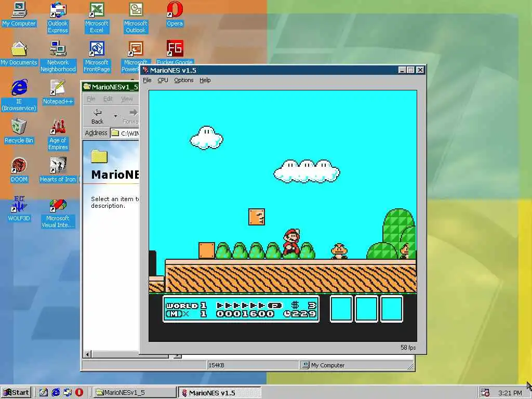Click the Back button in the explorer toolbar

(97, 117)
